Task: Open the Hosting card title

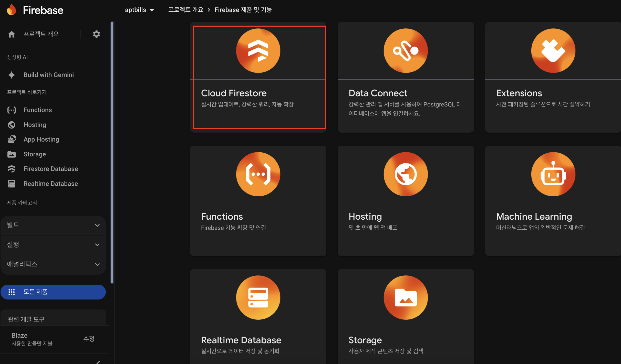Action: pos(365,217)
